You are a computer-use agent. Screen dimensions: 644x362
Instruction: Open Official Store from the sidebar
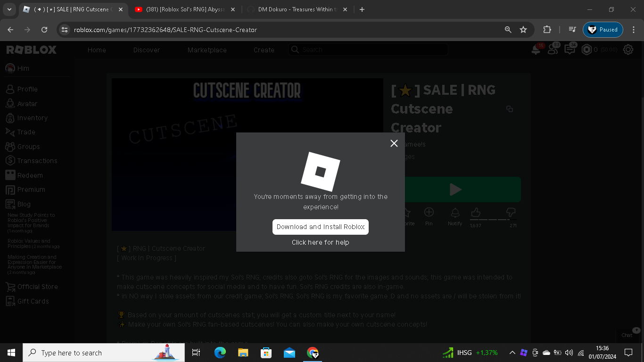32,287
